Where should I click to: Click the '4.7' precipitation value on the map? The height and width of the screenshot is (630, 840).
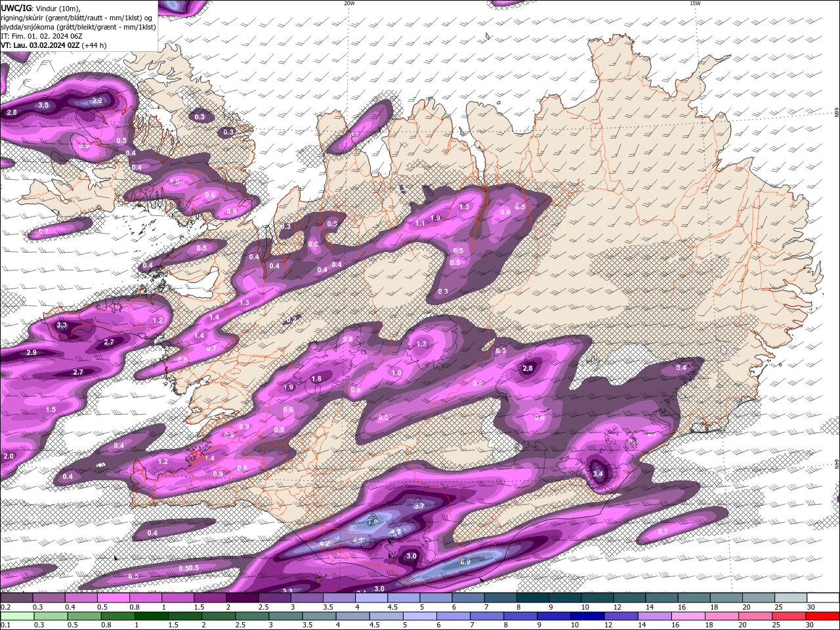click(396, 532)
